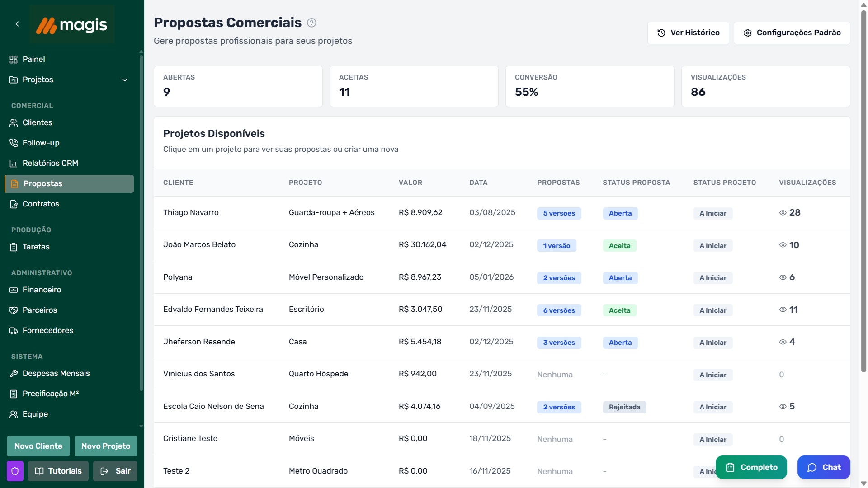
Task: Click the eye icon showing 10 views
Action: click(783, 245)
